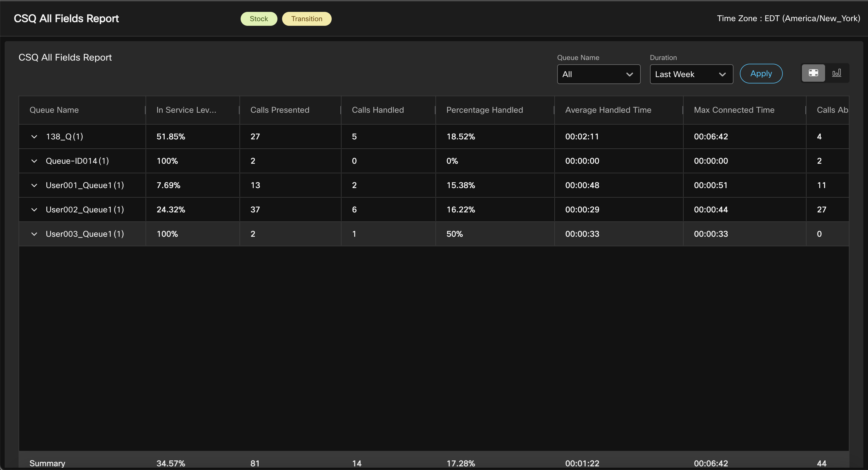This screenshot has height=470, width=868.
Task: Sort by Calls Presented column header
Action: (280, 110)
